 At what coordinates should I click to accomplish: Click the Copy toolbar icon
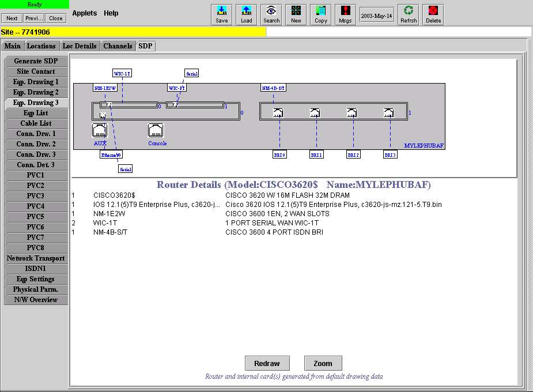(x=321, y=14)
